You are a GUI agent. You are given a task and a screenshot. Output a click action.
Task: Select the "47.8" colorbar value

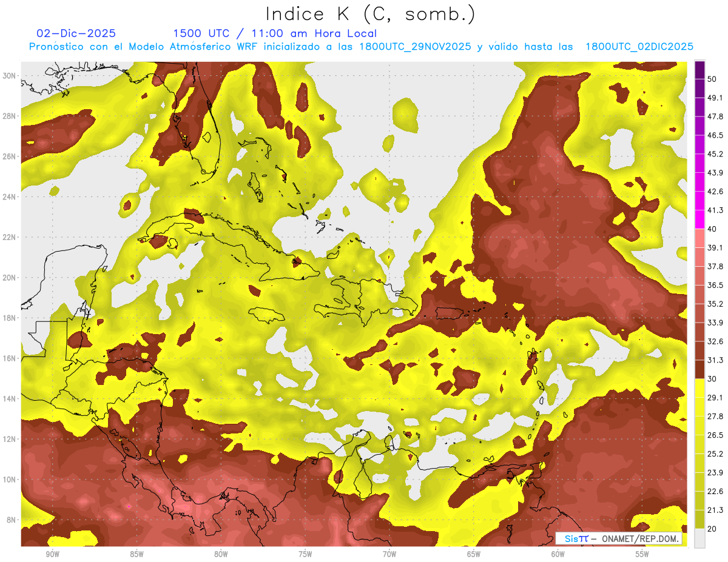(x=715, y=116)
